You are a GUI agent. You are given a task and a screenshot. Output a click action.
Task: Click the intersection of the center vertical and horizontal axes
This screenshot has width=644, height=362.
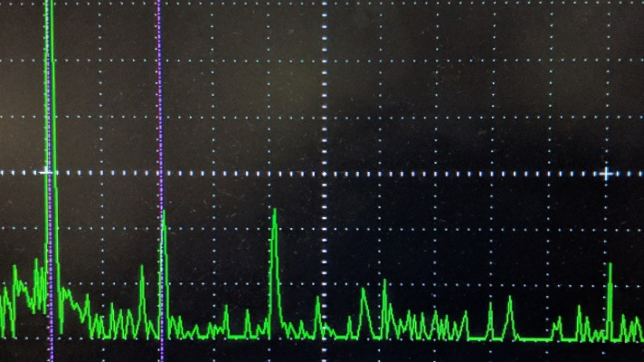[x=326, y=172]
